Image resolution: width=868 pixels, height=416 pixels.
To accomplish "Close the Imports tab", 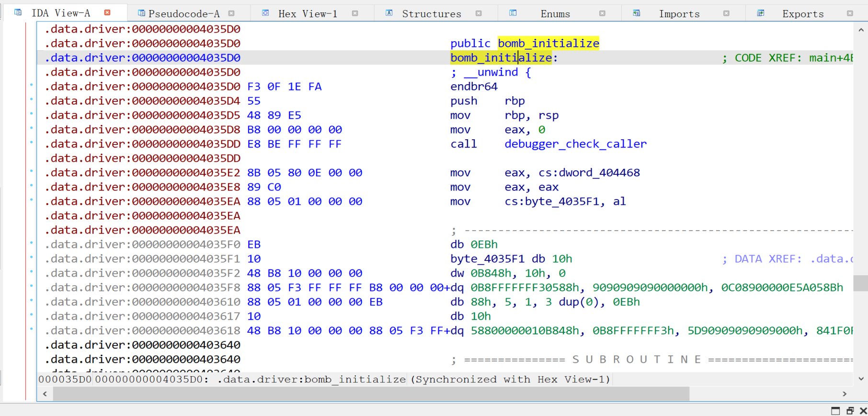I will 726,13.
